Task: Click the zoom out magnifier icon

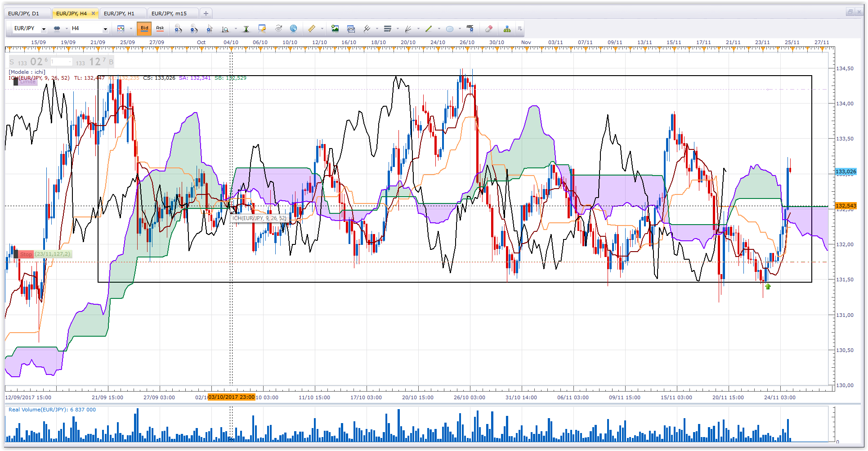Action: pos(194,28)
